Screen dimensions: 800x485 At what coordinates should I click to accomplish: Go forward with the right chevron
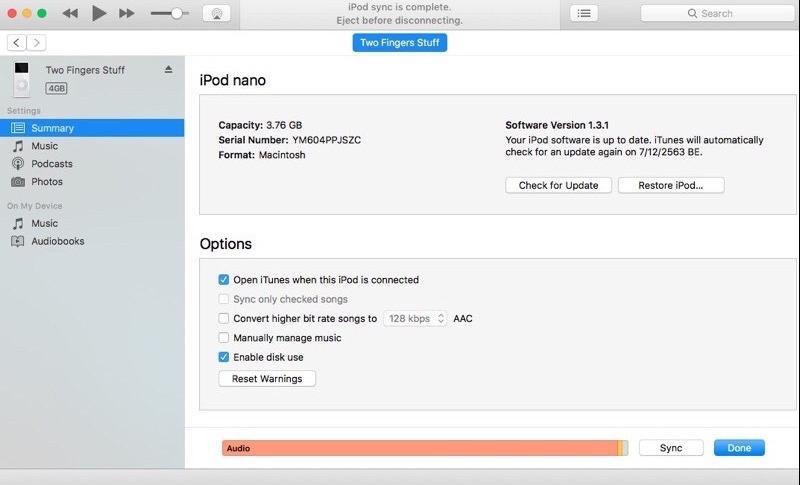(x=36, y=43)
